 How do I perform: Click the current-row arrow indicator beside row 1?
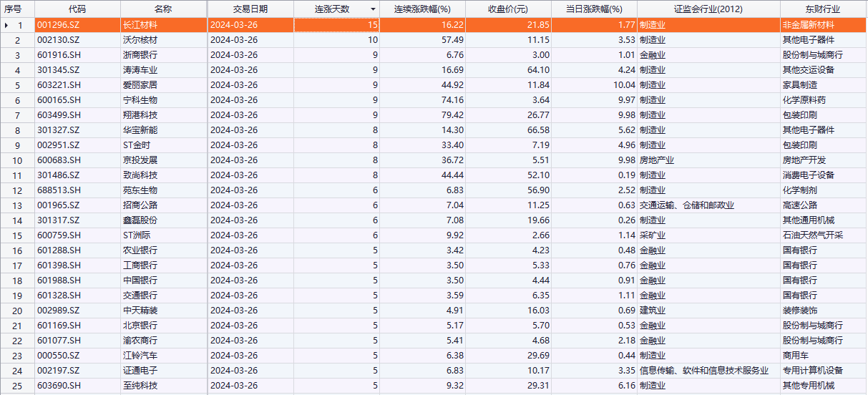coord(7,25)
